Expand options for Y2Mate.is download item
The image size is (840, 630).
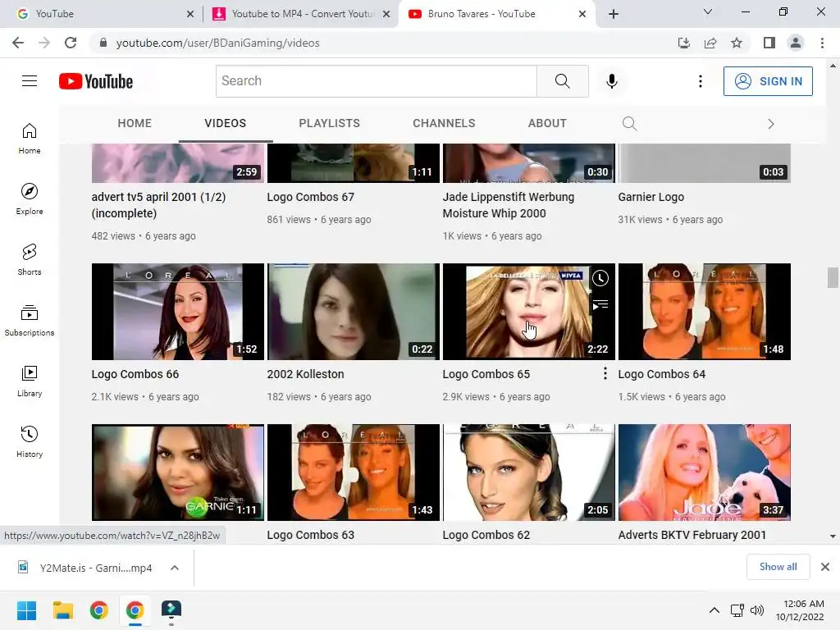tap(175, 568)
